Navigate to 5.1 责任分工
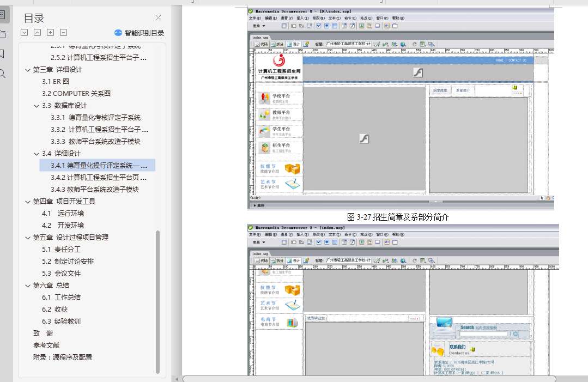The width and height of the screenshot is (588, 382). (61, 250)
